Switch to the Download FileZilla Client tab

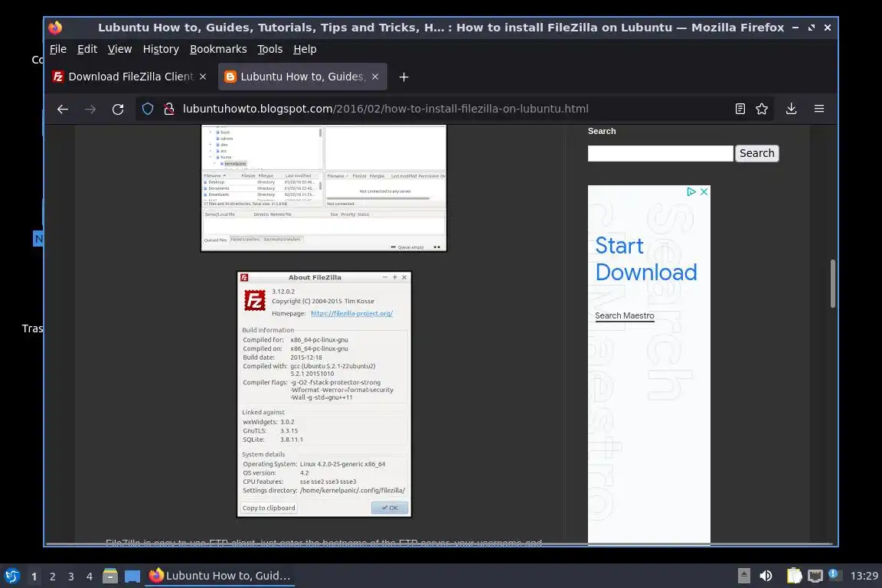pyautogui.click(x=130, y=77)
